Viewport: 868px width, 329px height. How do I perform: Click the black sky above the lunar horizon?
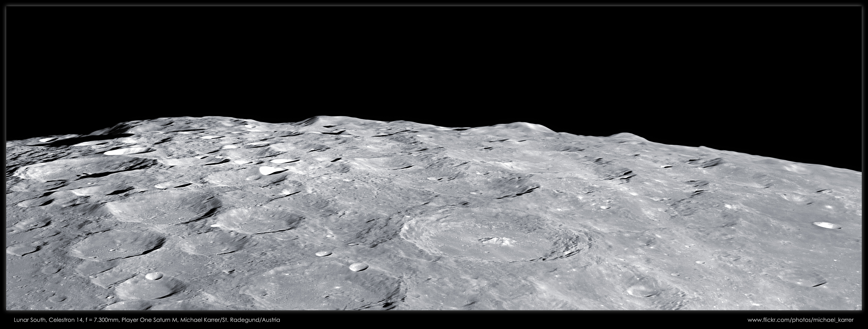434,61
